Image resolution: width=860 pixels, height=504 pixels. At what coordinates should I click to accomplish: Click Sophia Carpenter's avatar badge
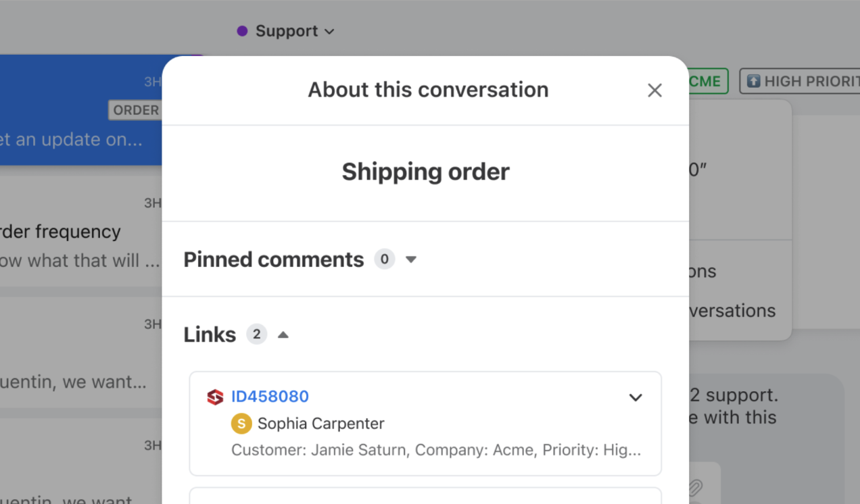[x=241, y=424]
